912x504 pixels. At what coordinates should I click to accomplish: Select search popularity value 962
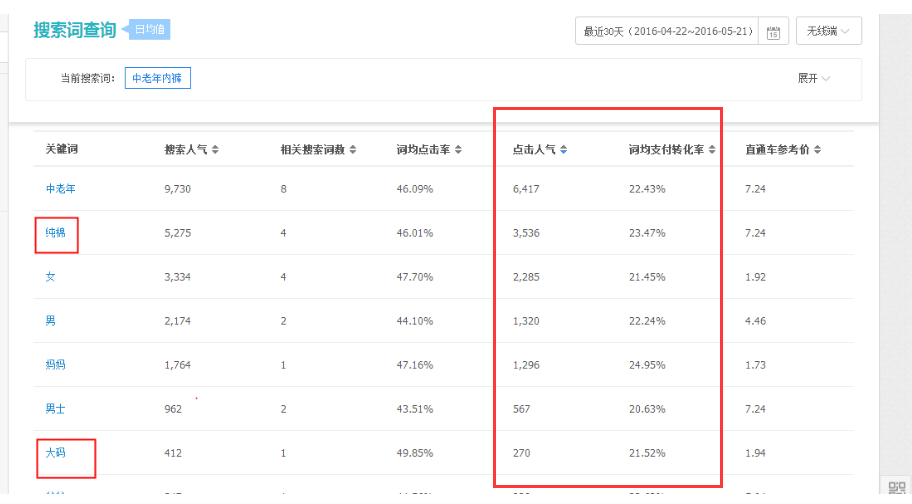coord(173,409)
